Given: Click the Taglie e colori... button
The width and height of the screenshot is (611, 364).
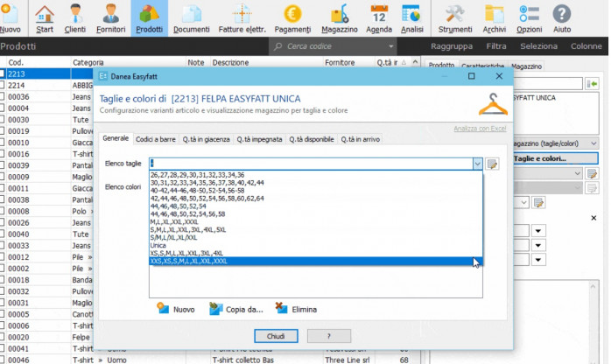Looking at the screenshot, I should (556, 158).
